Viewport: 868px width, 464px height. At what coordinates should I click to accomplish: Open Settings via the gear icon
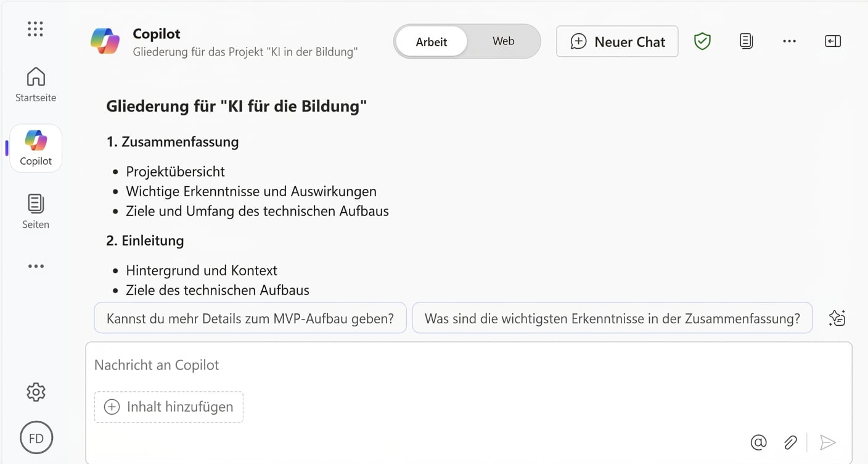[35, 392]
